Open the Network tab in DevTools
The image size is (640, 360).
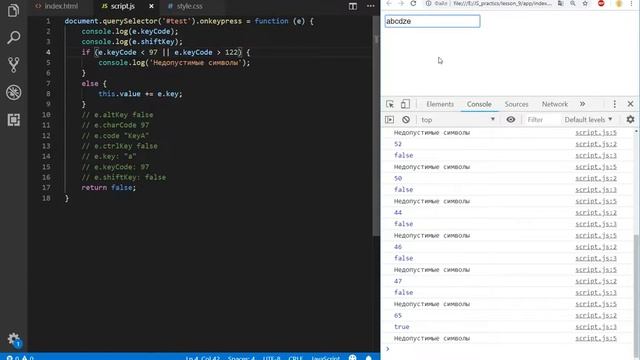[x=555, y=104]
